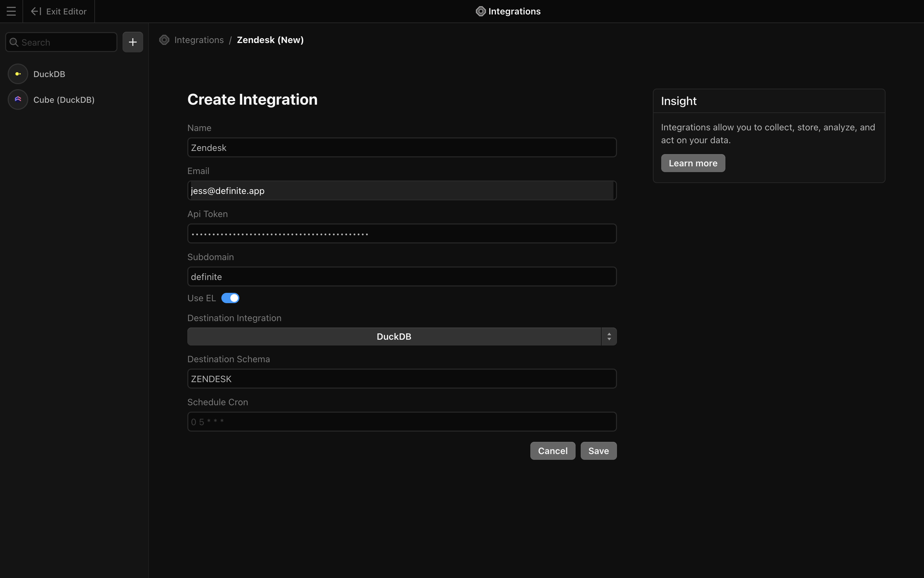Click the Subdomain field containing definite
This screenshot has width=924, height=578.
click(x=402, y=277)
